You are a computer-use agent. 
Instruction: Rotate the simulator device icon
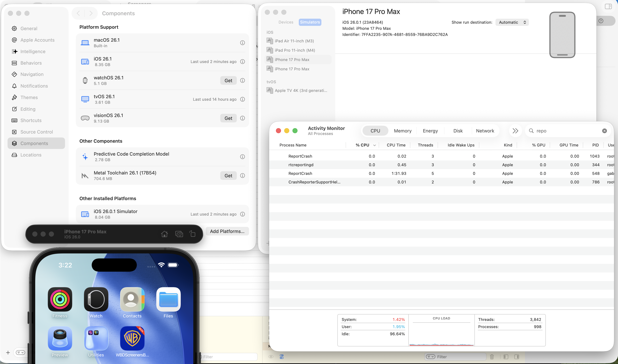point(193,234)
